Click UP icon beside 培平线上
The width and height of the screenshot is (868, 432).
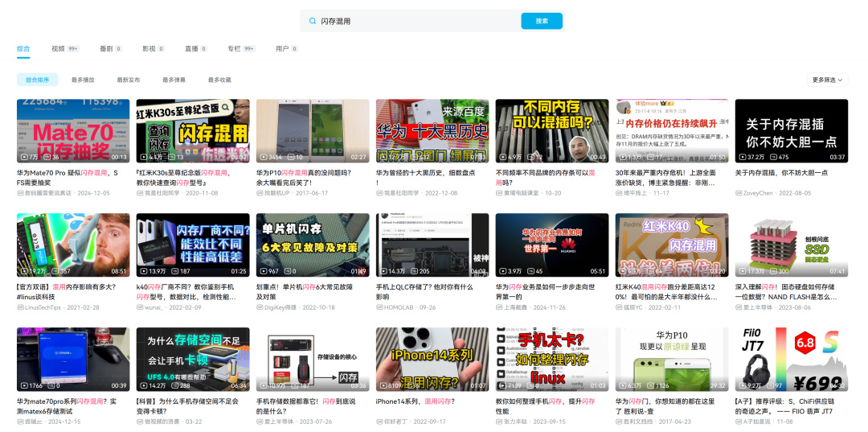(x=619, y=193)
